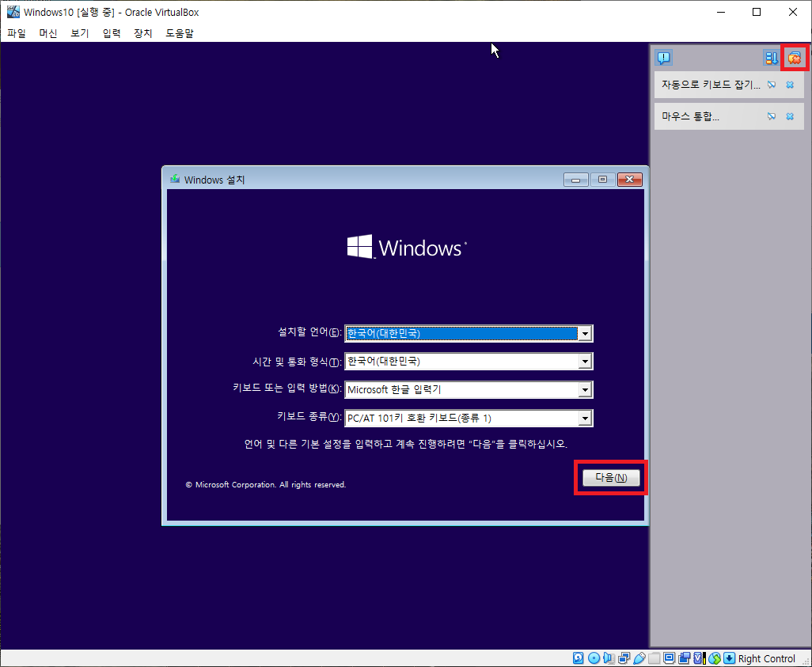Minimize the Windows 설치 dialog
Image resolution: width=812 pixels, height=667 pixels.
click(x=576, y=180)
